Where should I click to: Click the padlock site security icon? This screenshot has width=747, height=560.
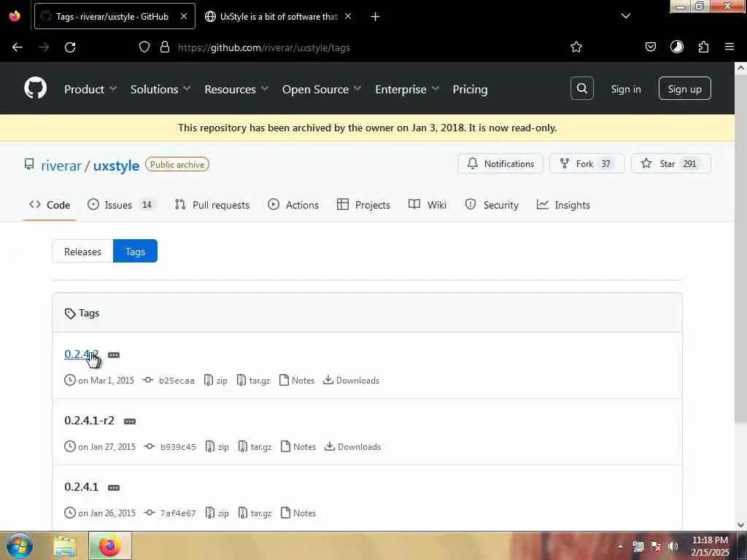pyautogui.click(x=165, y=47)
